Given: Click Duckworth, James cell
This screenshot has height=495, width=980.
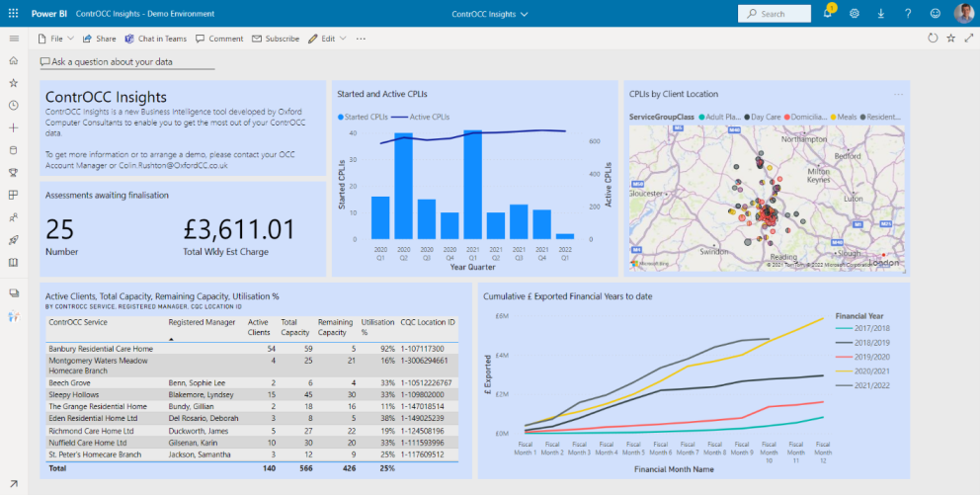Looking at the screenshot, I should pos(199,431).
